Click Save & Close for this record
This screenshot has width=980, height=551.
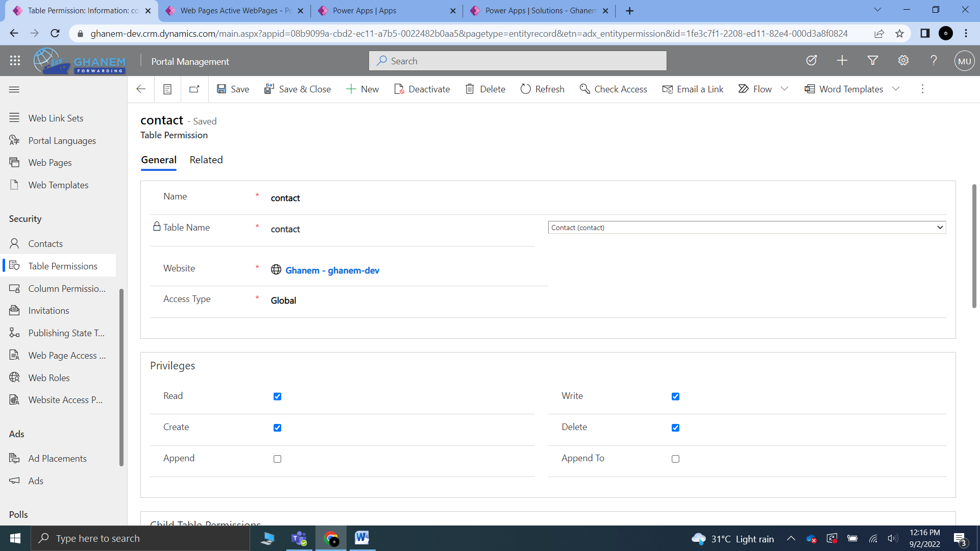298,89
